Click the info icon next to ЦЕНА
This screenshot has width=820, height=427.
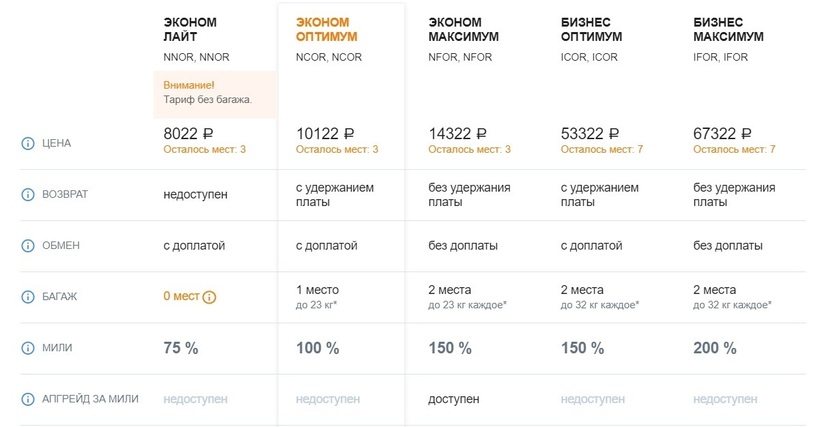27,143
